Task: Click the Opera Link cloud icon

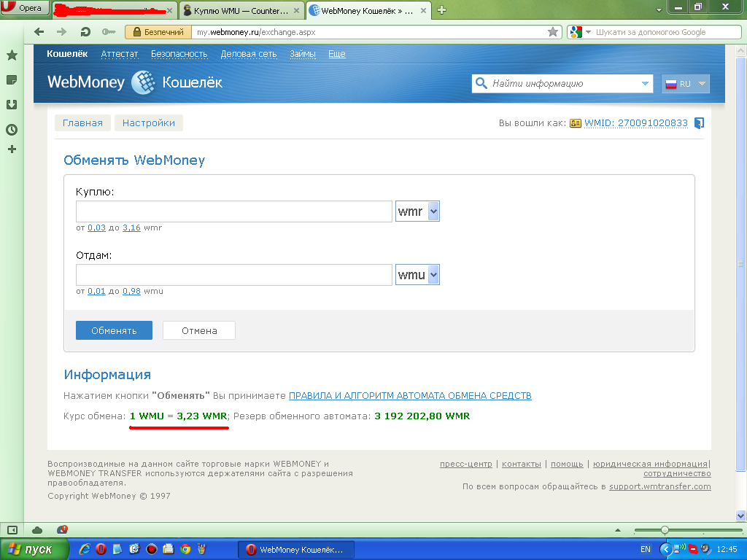Action: point(37,530)
